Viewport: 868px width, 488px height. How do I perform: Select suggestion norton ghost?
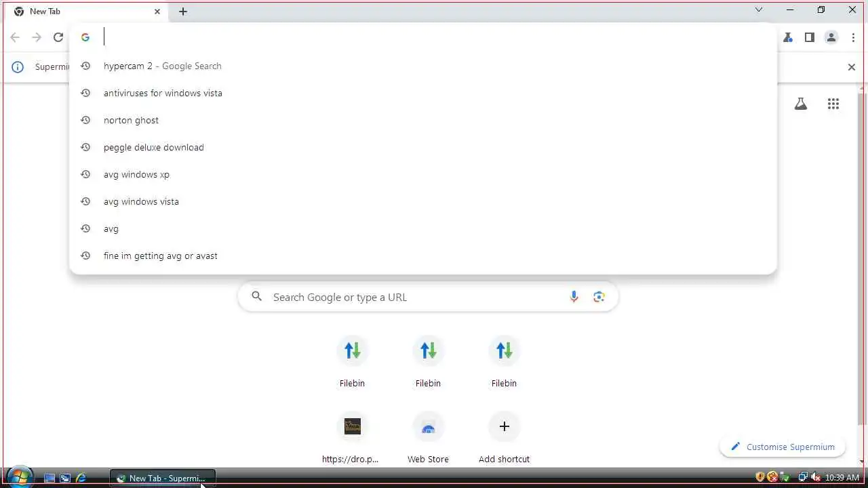click(423, 120)
